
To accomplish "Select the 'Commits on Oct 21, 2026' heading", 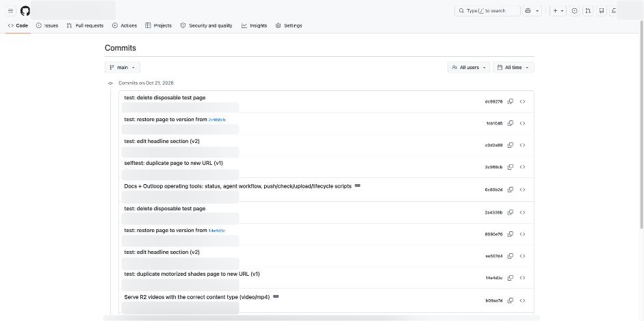I will 146,83.
